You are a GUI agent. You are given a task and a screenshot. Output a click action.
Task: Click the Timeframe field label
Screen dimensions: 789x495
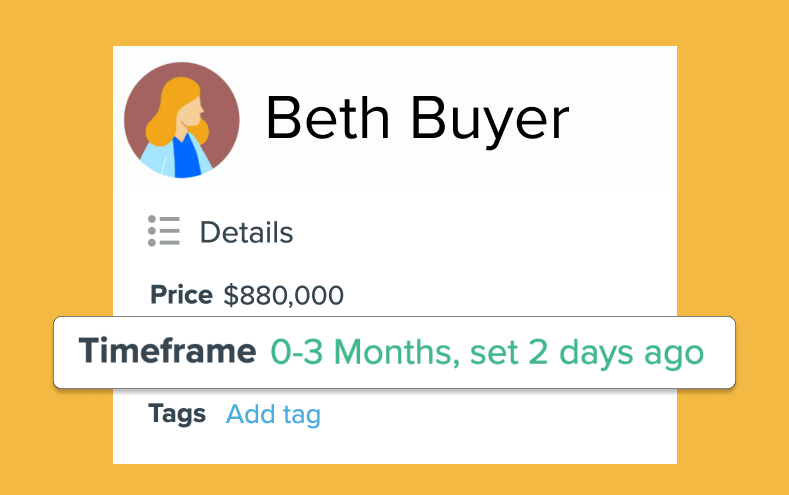coord(167,352)
